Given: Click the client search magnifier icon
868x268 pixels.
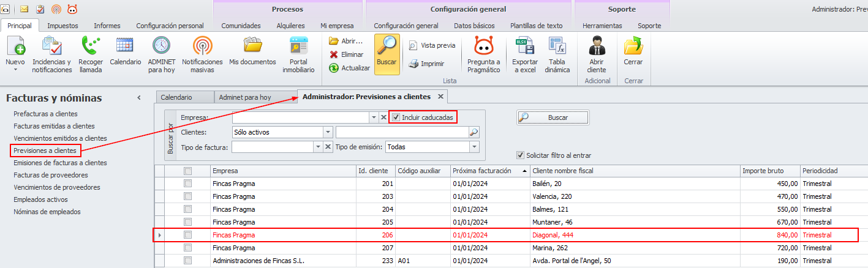Looking at the screenshot, I should 474,132.
